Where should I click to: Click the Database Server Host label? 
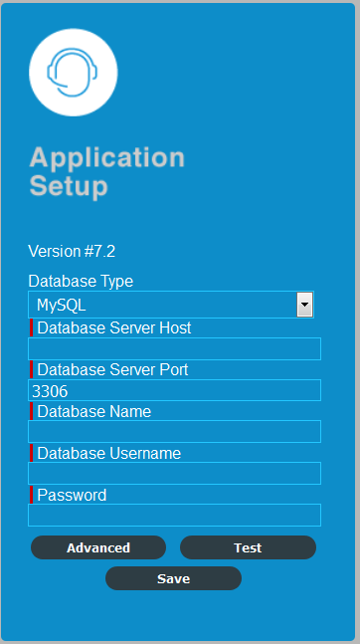(x=114, y=328)
